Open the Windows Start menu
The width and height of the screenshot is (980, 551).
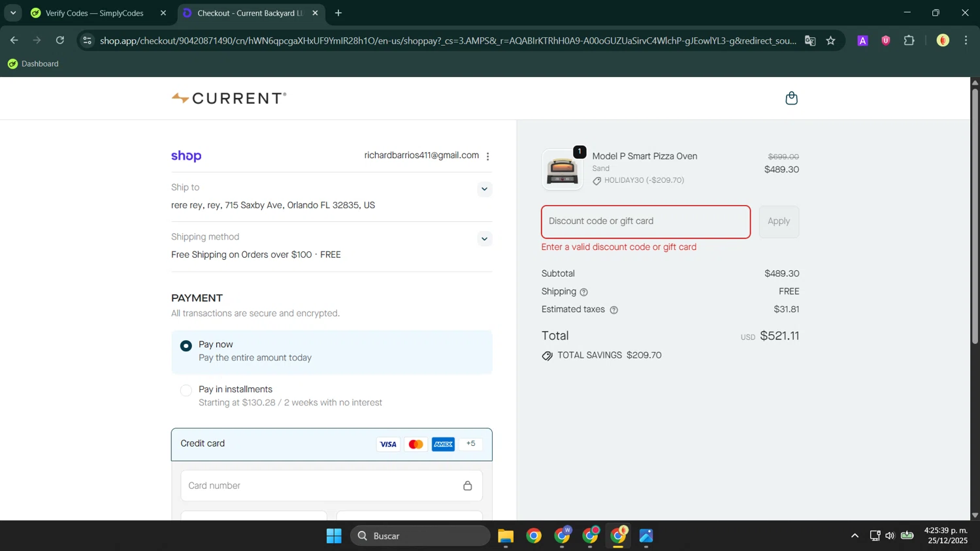click(x=334, y=536)
